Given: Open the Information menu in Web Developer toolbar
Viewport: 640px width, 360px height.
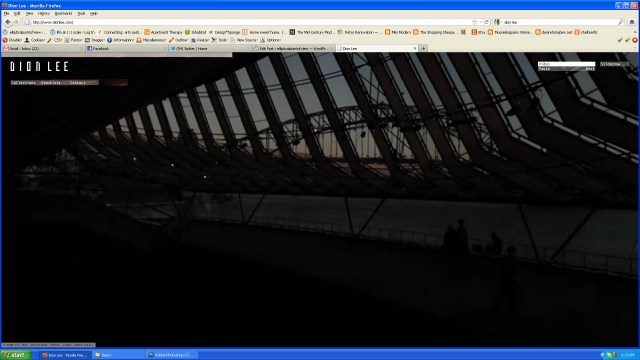Looking at the screenshot, I should pos(120,40).
